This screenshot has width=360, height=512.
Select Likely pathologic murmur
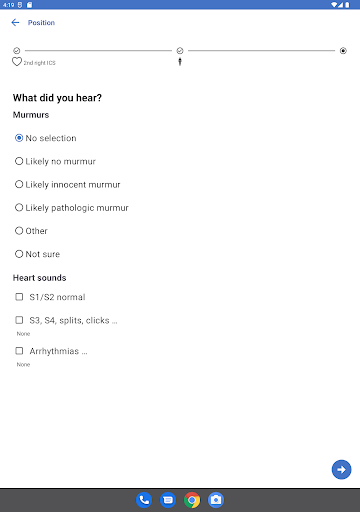click(72, 208)
